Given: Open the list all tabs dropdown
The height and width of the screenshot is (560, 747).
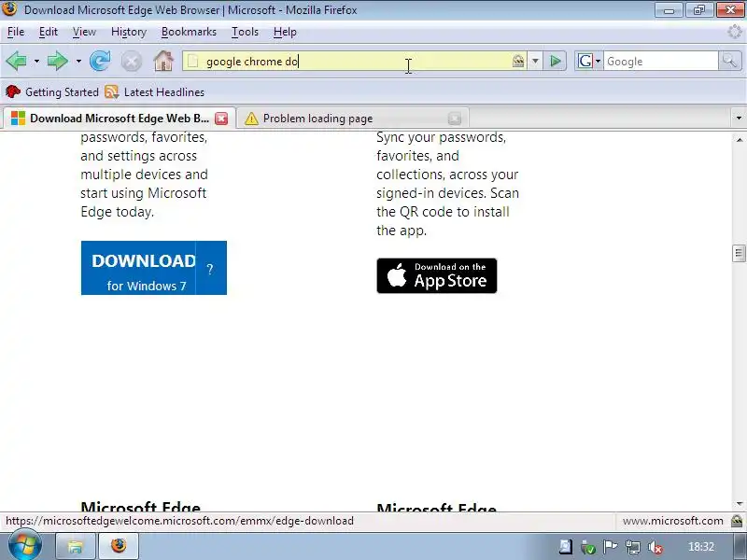Looking at the screenshot, I should pos(739,118).
